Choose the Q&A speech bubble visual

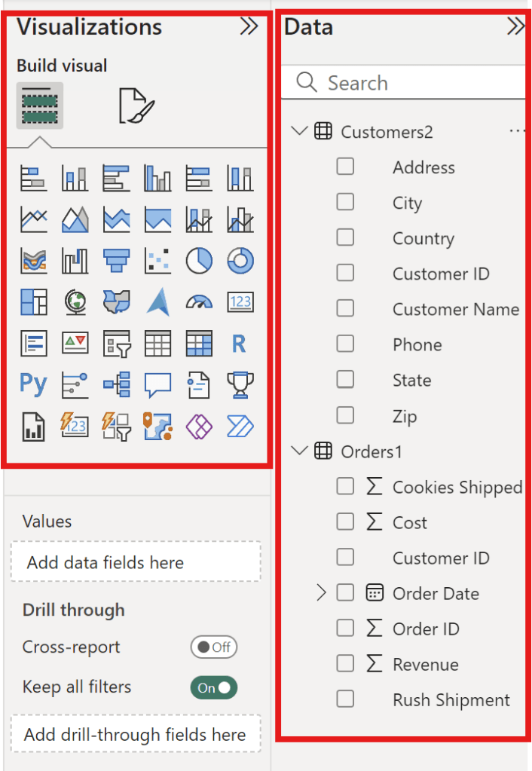click(157, 384)
